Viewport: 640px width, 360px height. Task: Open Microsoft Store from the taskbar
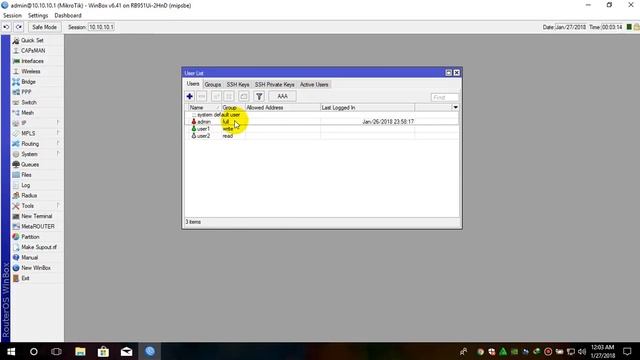[103, 351]
